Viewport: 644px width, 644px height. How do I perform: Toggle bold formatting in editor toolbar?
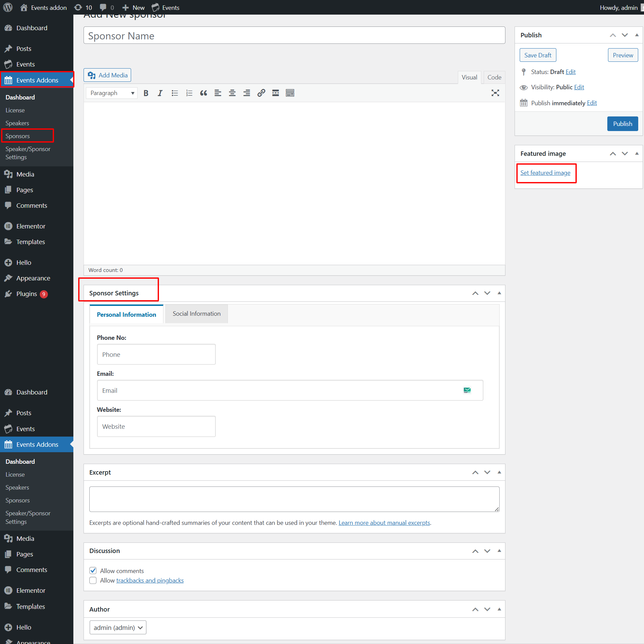[x=146, y=93]
